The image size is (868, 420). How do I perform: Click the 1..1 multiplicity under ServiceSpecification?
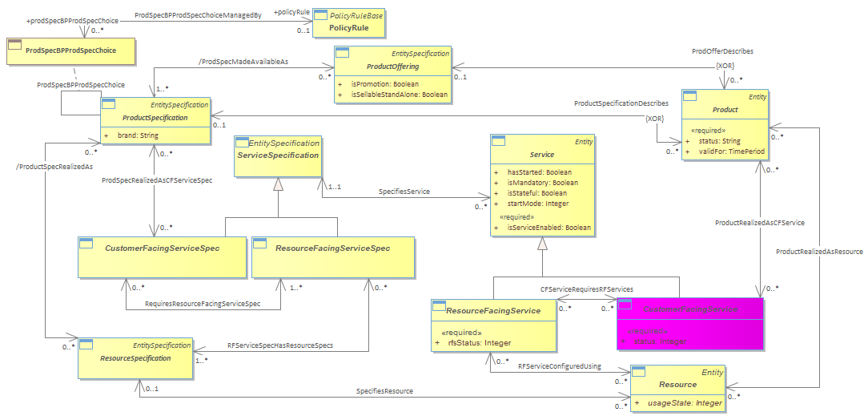pos(335,187)
